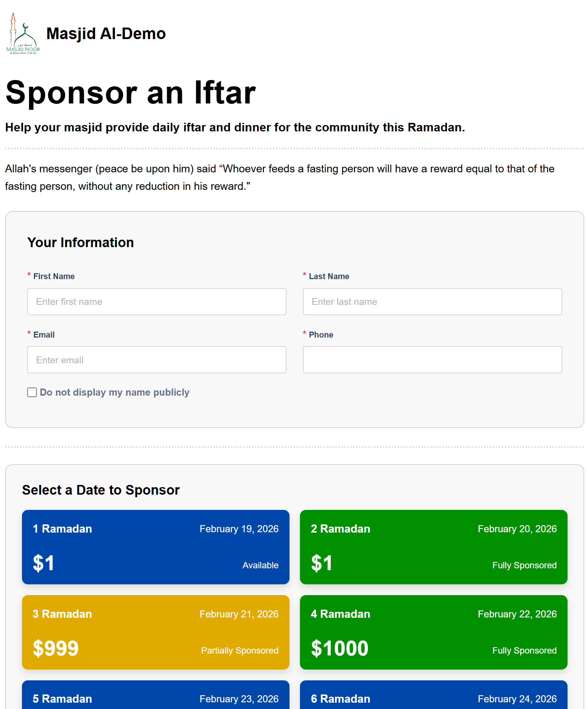
Task: Click 'Partially Sponsored' status label
Action: tap(240, 651)
